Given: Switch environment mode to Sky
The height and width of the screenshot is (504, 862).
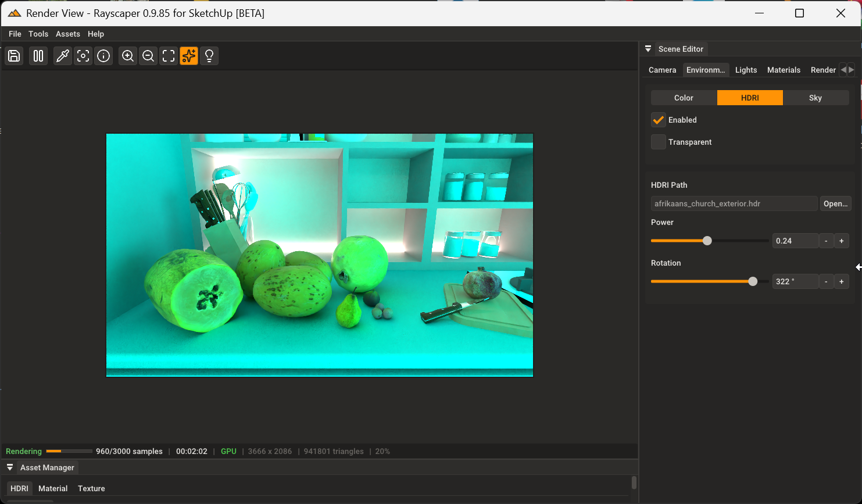Looking at the screenshot, I should click(x=815, y=98).
